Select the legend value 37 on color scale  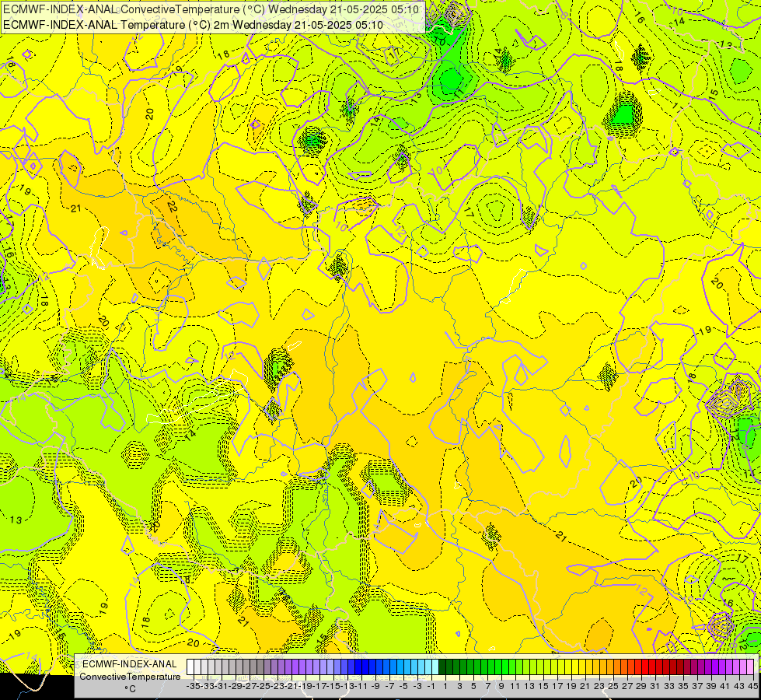[x=697, y=687]
